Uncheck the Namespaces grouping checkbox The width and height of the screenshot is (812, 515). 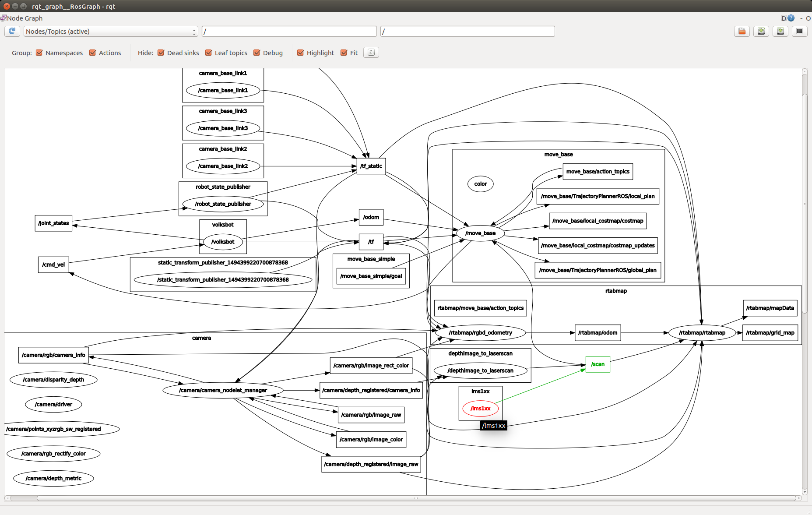coord(39,53)
